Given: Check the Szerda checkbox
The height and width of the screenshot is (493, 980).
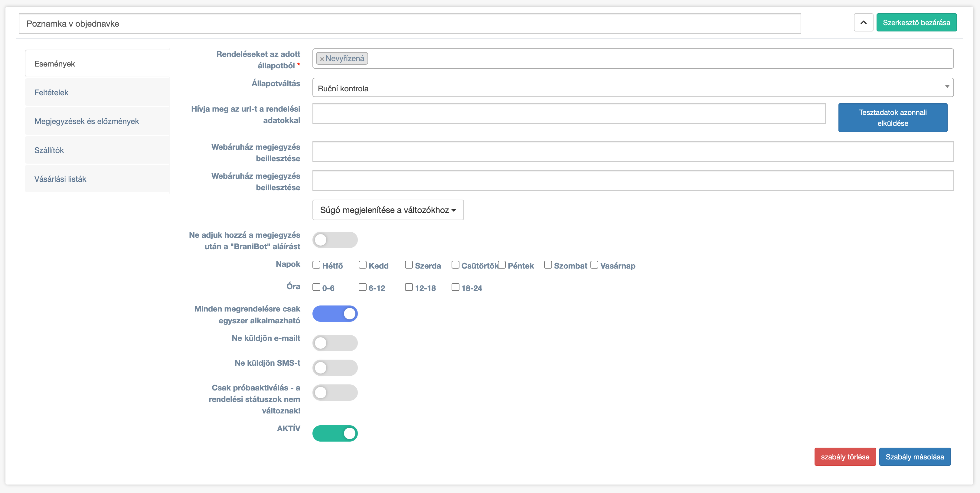Looking at the screenshot, I should click(x=409, y=265).
